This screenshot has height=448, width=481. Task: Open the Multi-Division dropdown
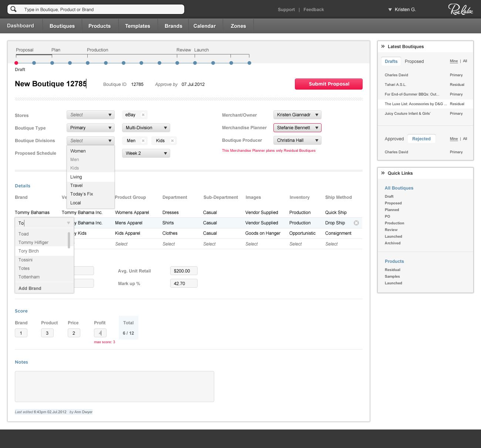tap(146, 128)
